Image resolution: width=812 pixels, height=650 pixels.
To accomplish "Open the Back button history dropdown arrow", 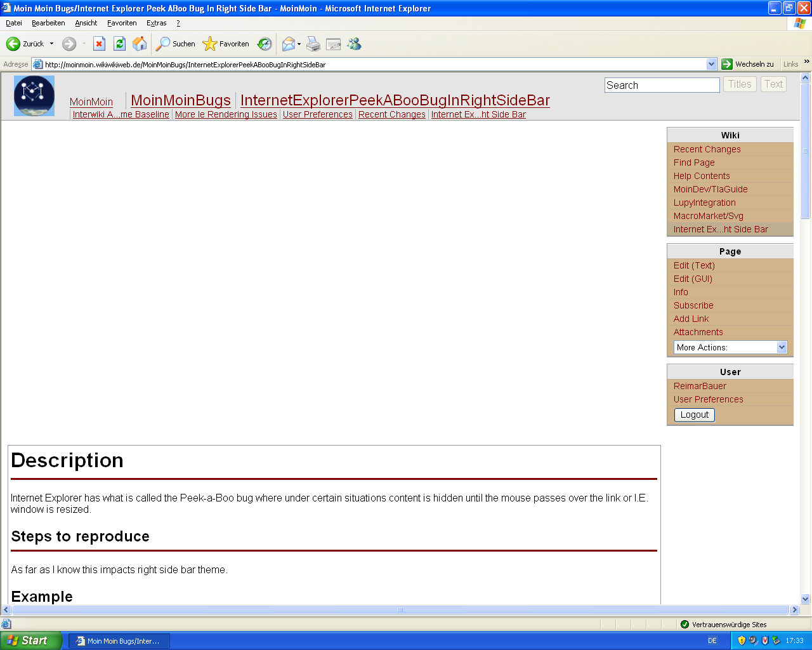I will (x=52, y=44).
